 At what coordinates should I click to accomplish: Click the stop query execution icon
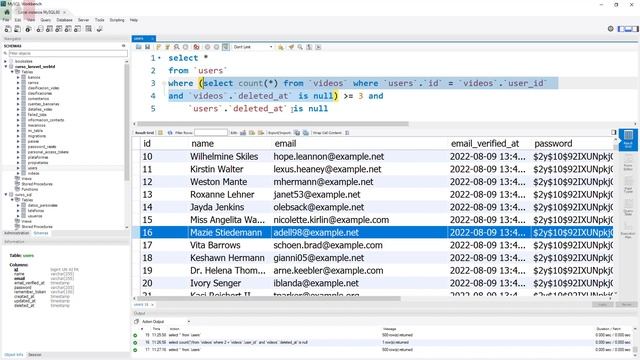pos(185,47)
